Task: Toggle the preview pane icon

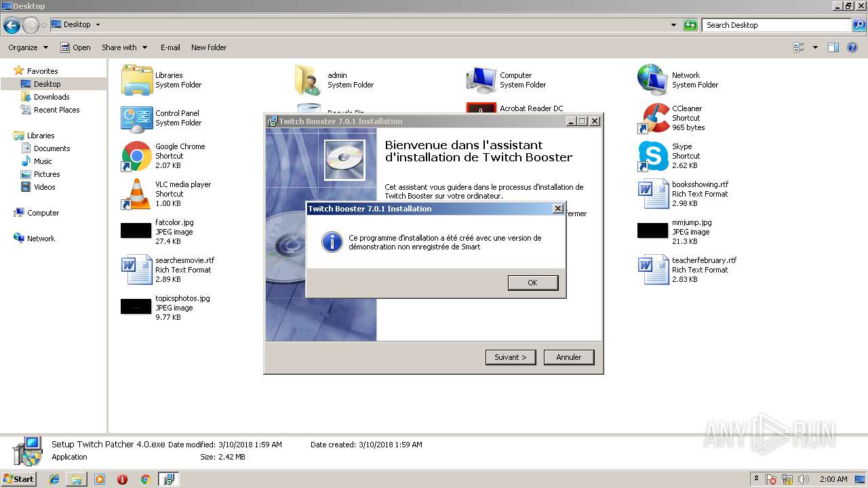Action: tap(833, 47)
